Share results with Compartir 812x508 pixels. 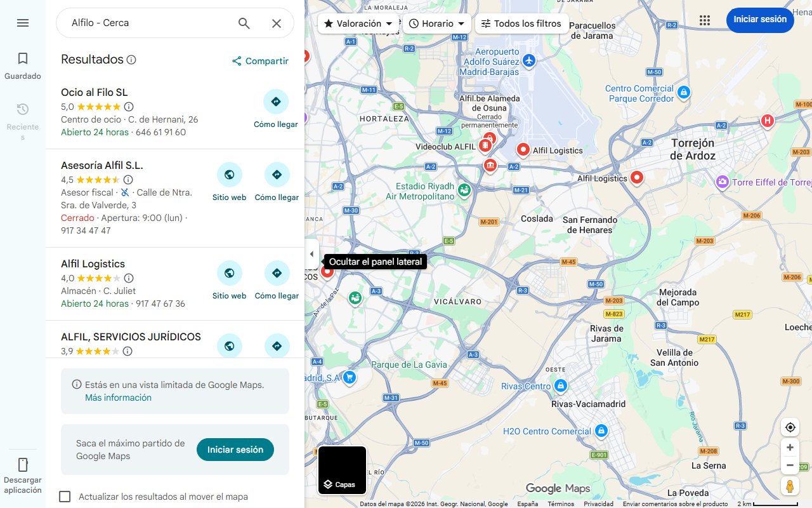(x=260, y=61)
